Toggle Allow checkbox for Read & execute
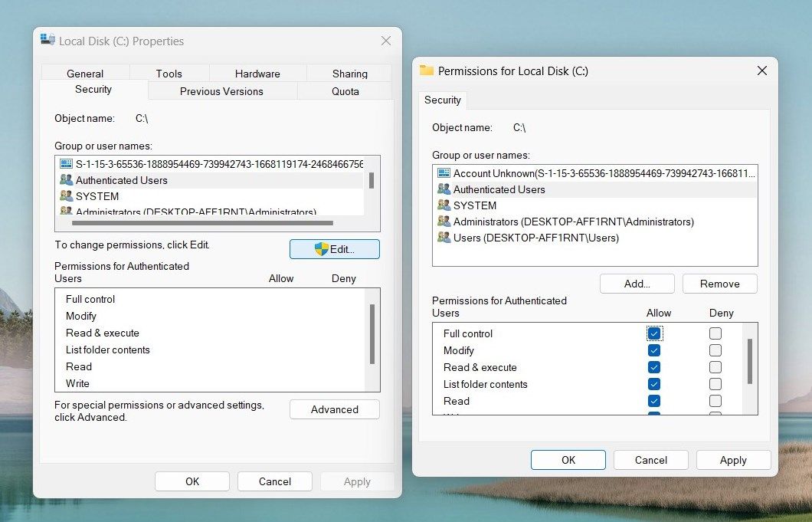This screenshot has width=812, height=522. tap(654, 367)
